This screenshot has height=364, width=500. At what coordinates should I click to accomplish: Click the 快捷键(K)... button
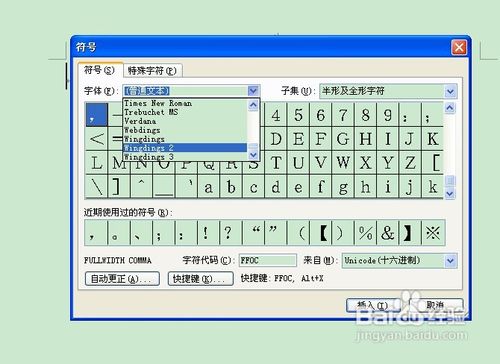click(201, 279)
